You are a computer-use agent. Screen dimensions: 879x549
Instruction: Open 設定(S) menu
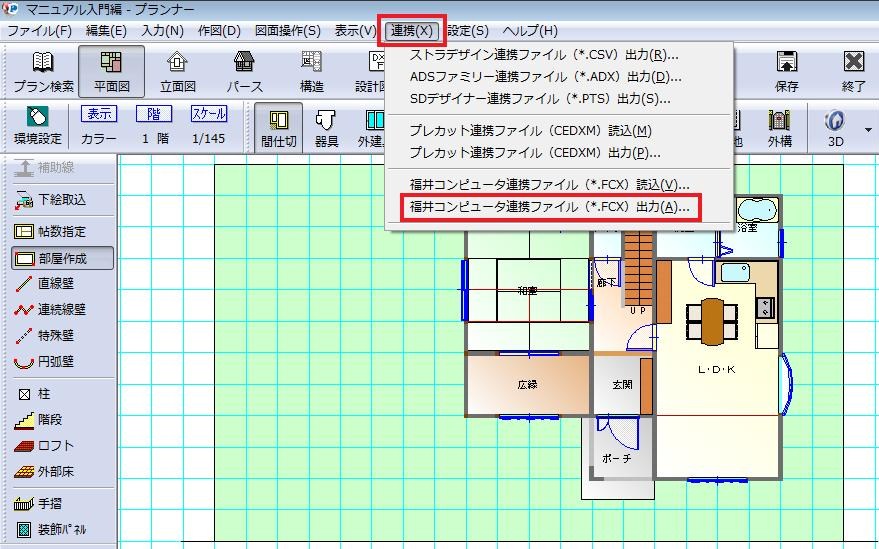[x=468, y=31]
